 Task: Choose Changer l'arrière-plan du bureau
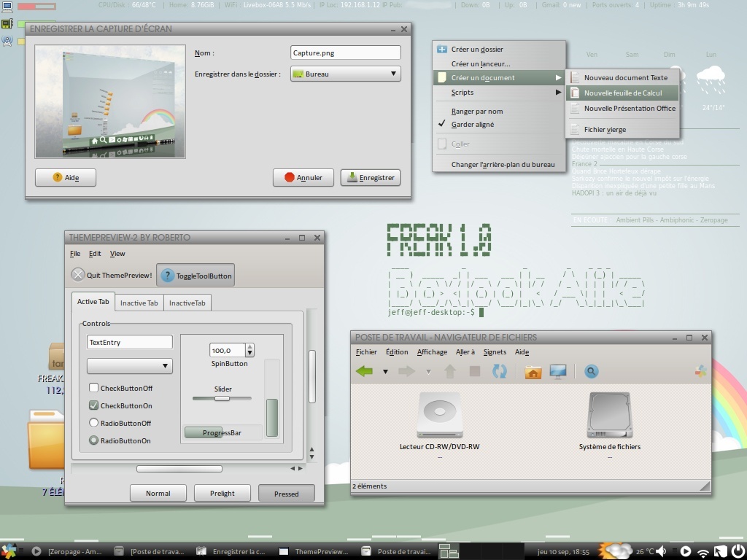pos(499,164)
